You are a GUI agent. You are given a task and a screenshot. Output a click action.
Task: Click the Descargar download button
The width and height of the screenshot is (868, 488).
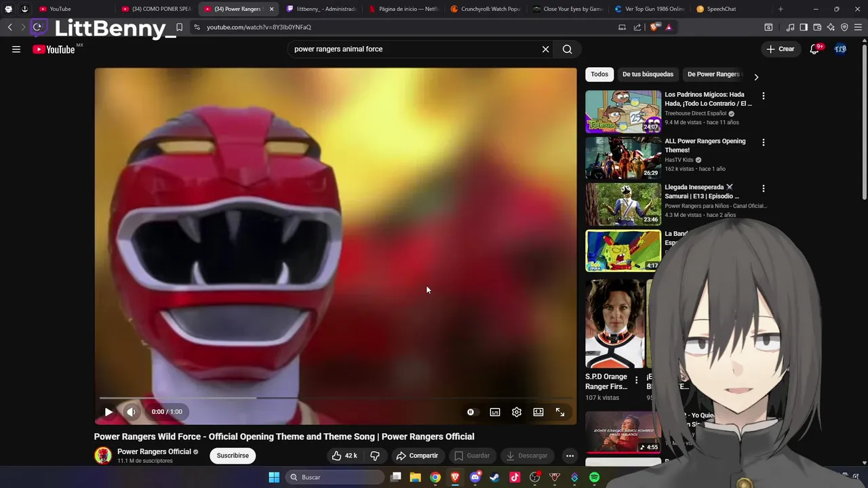tap(527, 455)
